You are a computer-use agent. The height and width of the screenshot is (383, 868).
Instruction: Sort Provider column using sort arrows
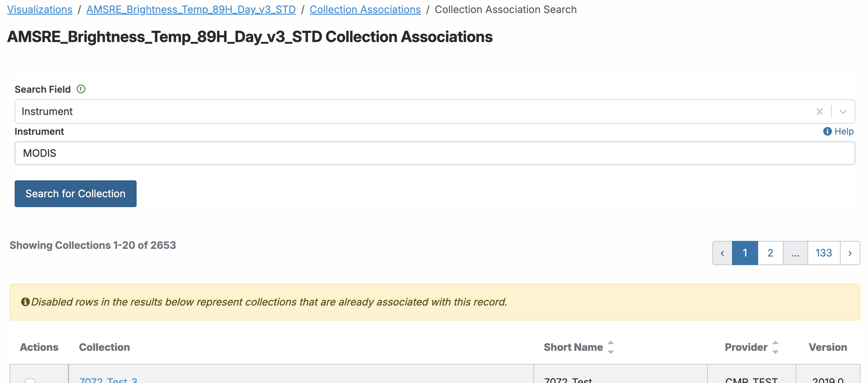click(x=775, y=347)
